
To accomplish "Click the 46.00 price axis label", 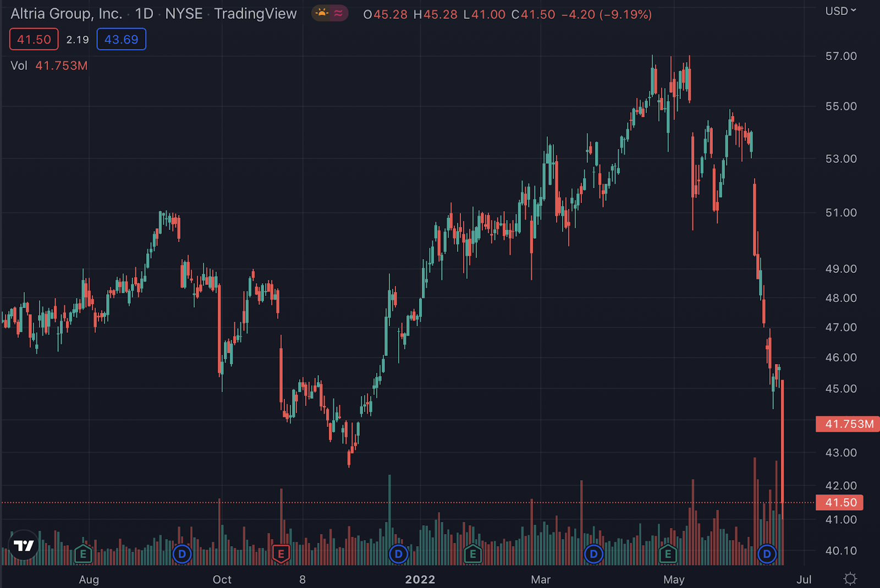I will click(841, 358).
